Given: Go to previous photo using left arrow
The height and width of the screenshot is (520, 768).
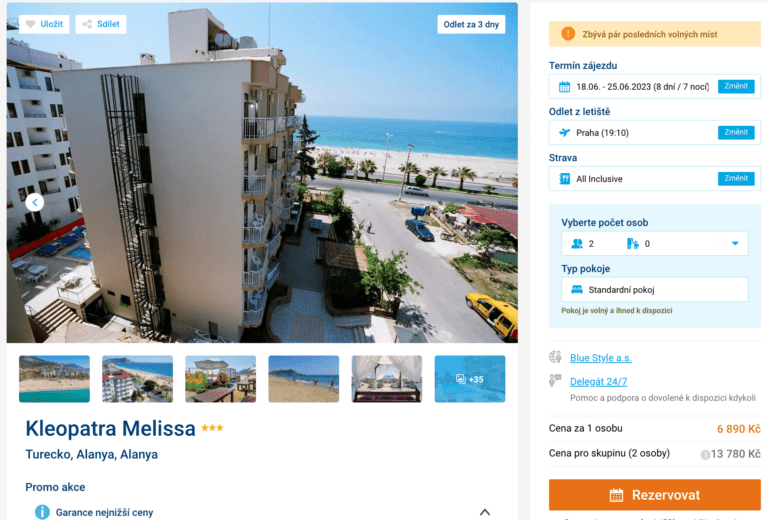Looking at the screenshot, I should 35,202.
